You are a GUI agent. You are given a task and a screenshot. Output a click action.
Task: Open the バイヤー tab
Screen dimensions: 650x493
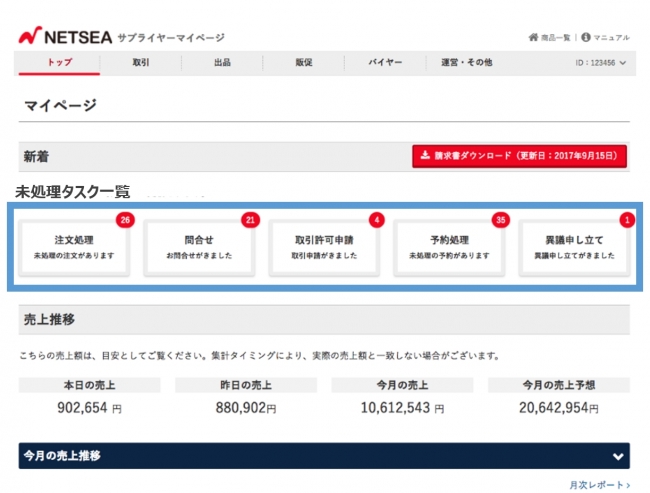pos(385,63)
